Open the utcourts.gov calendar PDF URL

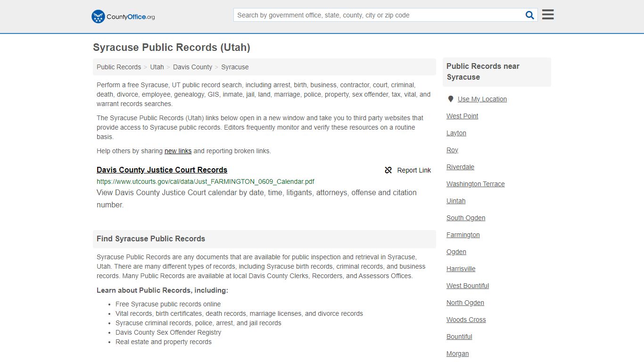tap(206, 181)
